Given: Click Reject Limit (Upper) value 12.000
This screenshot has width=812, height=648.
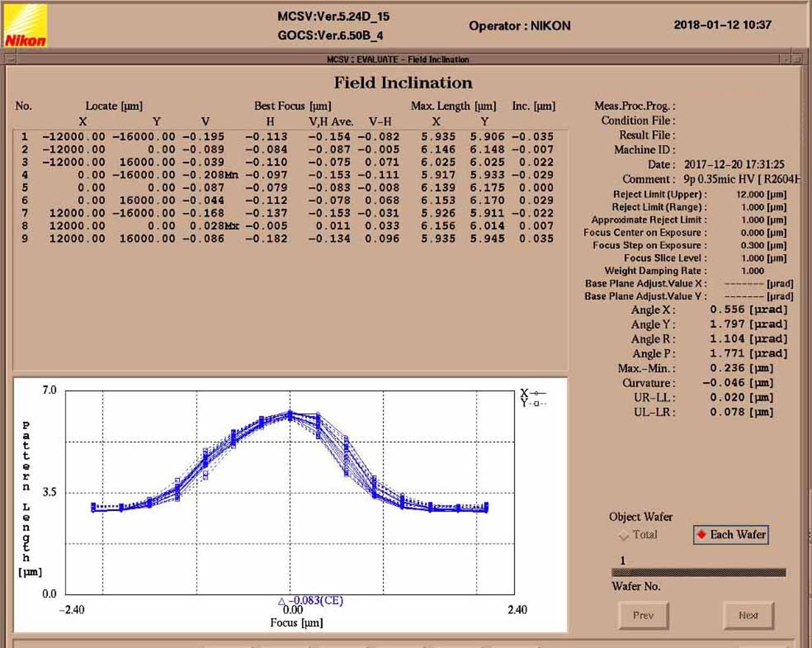Looking at the screenshot, I should (x=750, y=195).
